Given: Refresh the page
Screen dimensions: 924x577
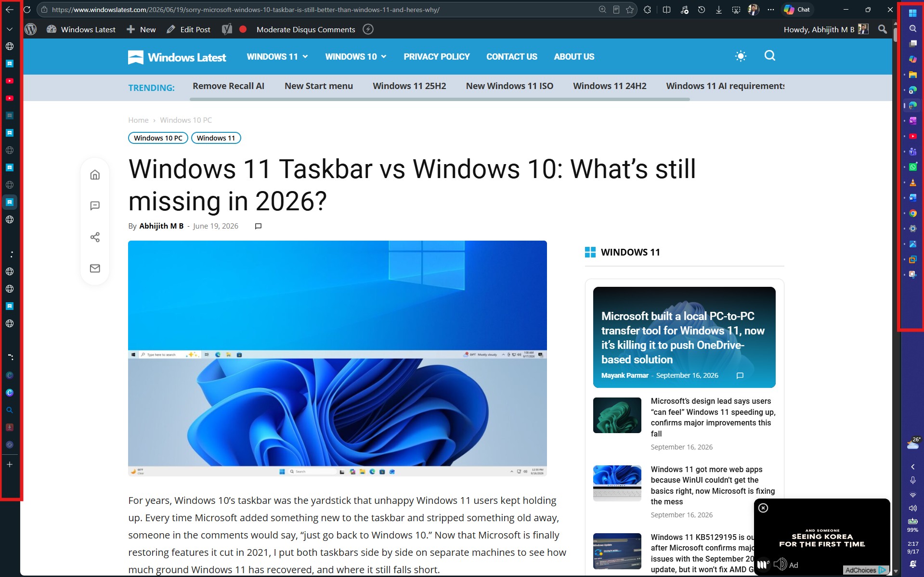Looking at the screenshot, I should pos(27,10).
